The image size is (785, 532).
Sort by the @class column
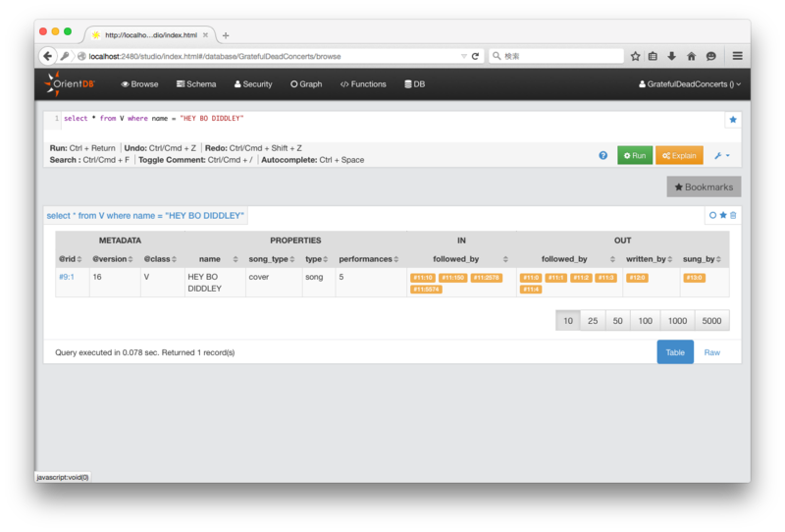click(160, 259)
